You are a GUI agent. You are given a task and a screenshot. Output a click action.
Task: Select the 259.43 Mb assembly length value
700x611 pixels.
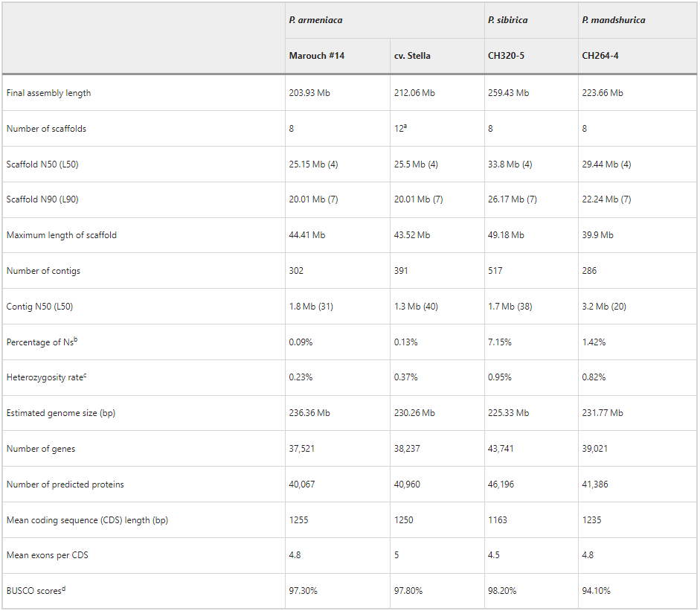(x=508, y=93)
